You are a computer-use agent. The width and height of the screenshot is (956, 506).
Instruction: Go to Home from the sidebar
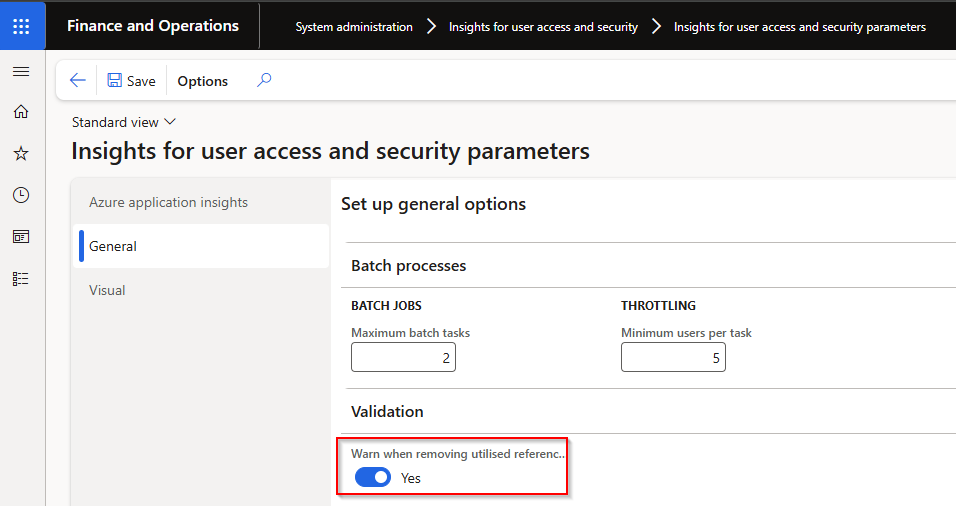pyautogui.click(x=21, y=112)
